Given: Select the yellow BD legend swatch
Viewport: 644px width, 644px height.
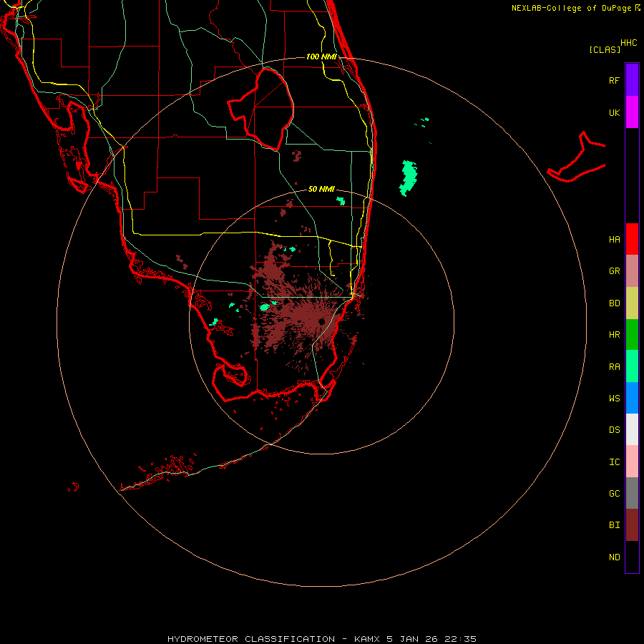Looking at the screenshot, I should click(632, 303).
